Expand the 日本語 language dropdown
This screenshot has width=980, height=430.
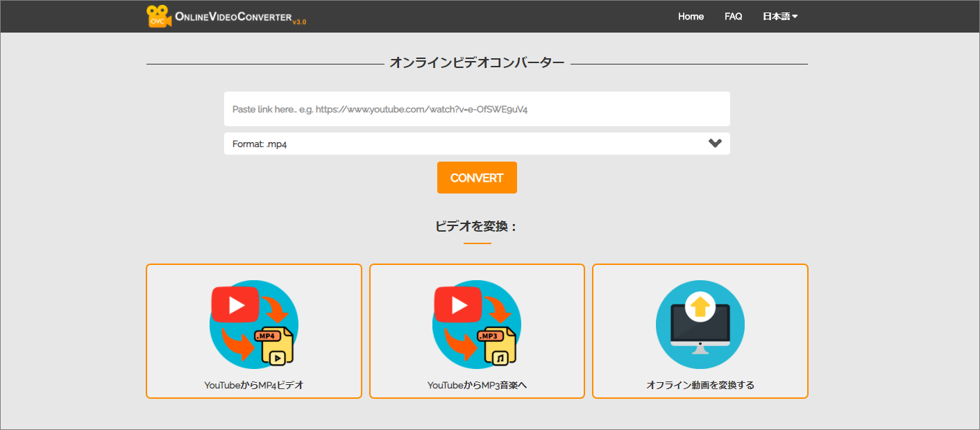pyautogui.click(x=780, y=17)
